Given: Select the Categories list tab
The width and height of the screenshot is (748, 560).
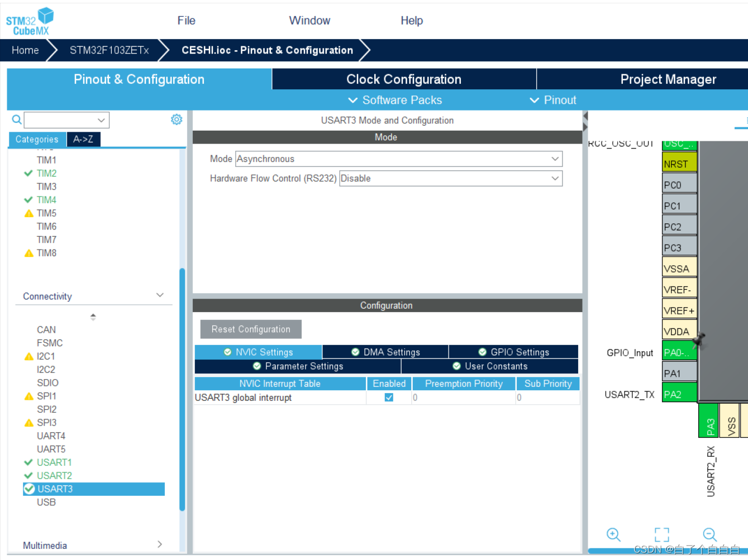Looking at the screenshot, I should (x=37, y=139).
